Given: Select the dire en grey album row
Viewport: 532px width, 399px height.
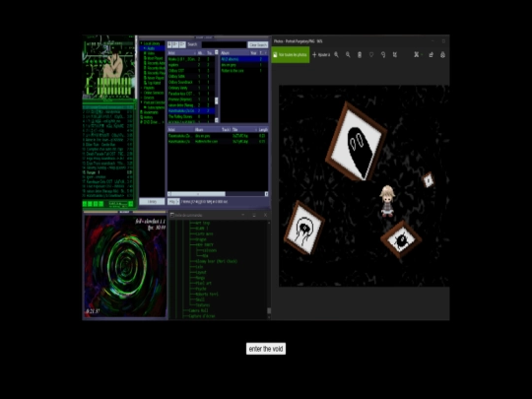Looking at the screenshot, I should [244, 65].
